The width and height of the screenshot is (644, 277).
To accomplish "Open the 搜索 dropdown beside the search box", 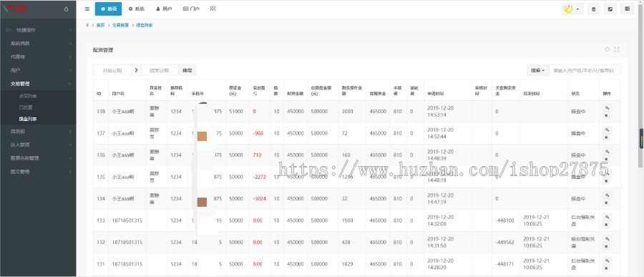I will click(x=537, y=70).
